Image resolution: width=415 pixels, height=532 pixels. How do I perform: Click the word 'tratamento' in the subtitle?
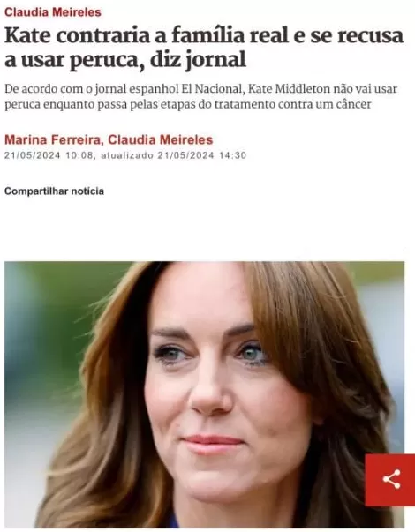tap(245, 104)
